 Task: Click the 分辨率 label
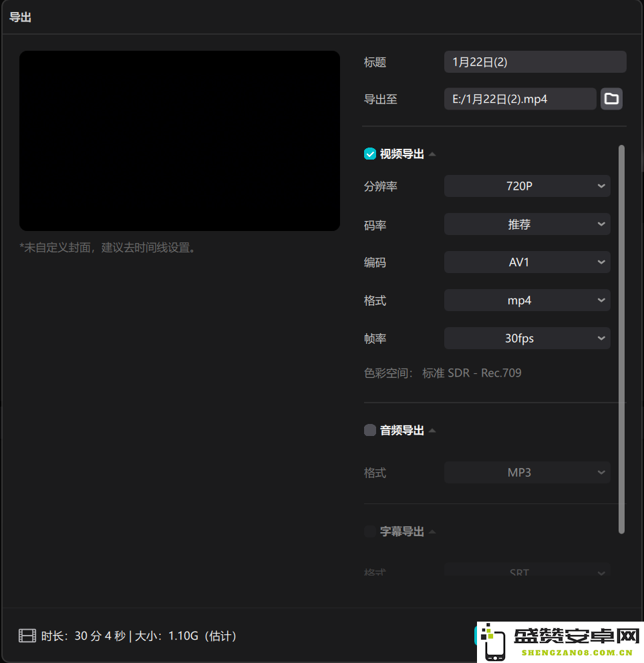pos(380,186)
